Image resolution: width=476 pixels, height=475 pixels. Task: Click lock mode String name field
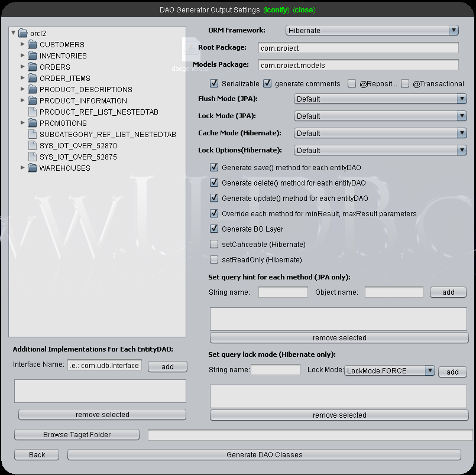[276, 369]
